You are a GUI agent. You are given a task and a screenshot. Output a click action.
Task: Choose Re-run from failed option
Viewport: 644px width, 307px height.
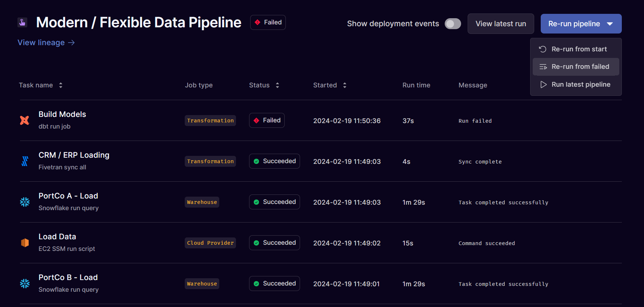coord(576,67)
